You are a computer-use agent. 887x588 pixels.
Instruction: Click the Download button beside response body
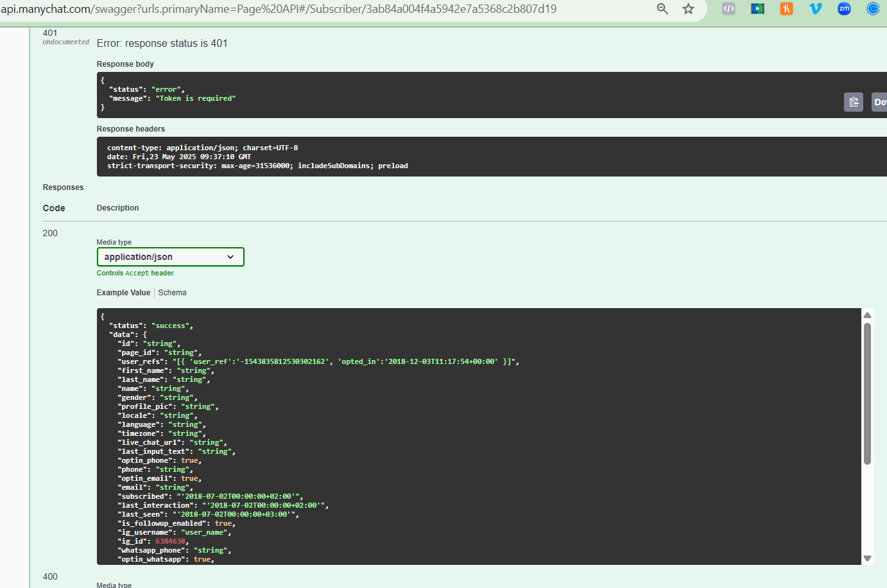pos(879,102)
